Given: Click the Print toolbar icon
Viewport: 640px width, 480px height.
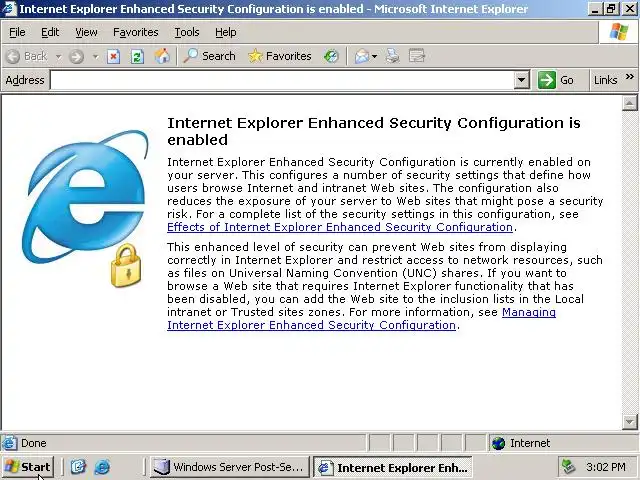Looking at the screenshot, I should (x=392, y=56).
